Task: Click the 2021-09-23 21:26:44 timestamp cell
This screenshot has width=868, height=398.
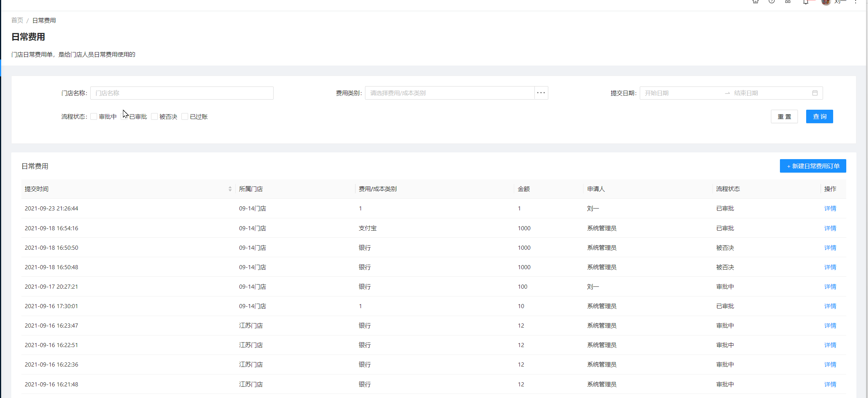Action: pos(51,209)
